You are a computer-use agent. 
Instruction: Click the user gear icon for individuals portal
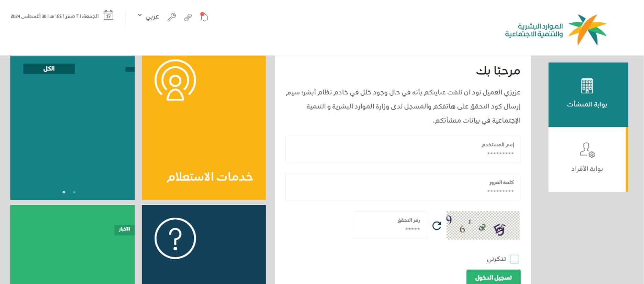point(587,150)
